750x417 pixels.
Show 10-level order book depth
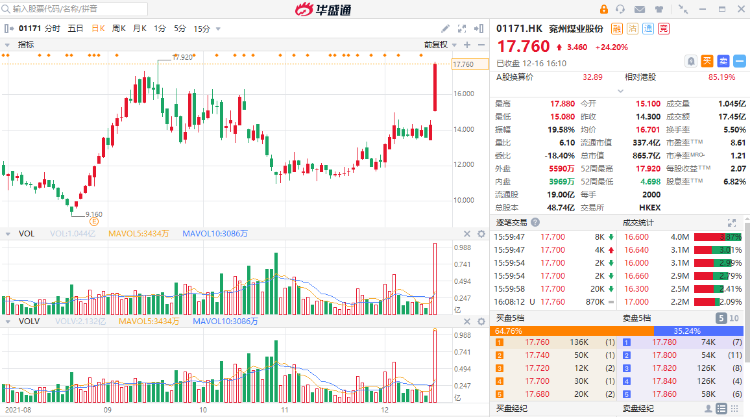(x=734, y=318)
